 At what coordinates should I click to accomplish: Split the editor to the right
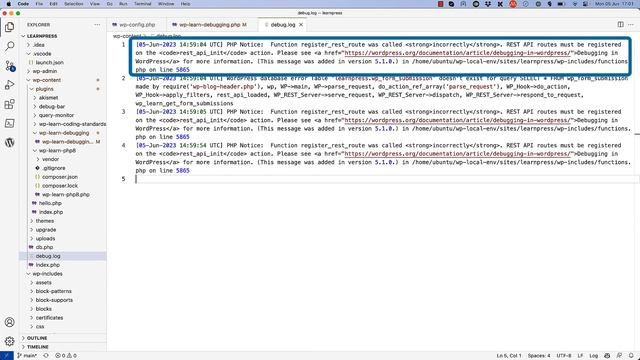pos(620,24)
